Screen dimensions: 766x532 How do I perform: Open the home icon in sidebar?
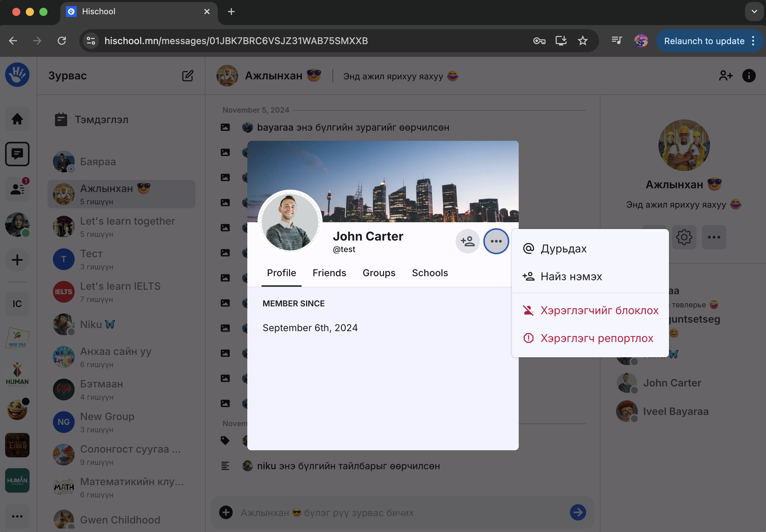(17, 119)
